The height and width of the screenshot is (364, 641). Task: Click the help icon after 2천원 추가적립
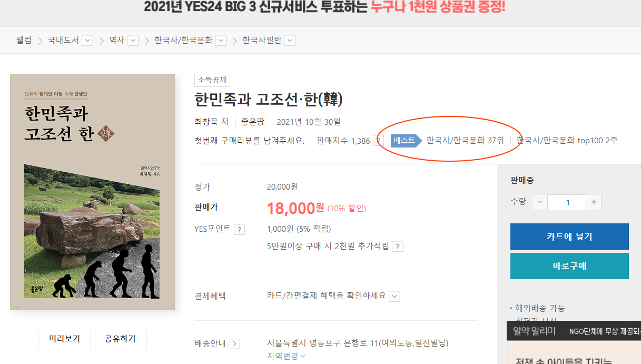coord(398,247)
